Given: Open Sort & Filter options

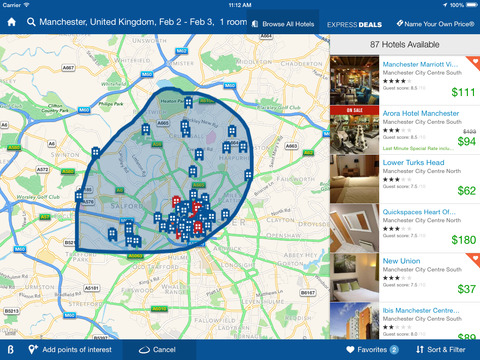Looking at the screenshot, I should 440,350.
